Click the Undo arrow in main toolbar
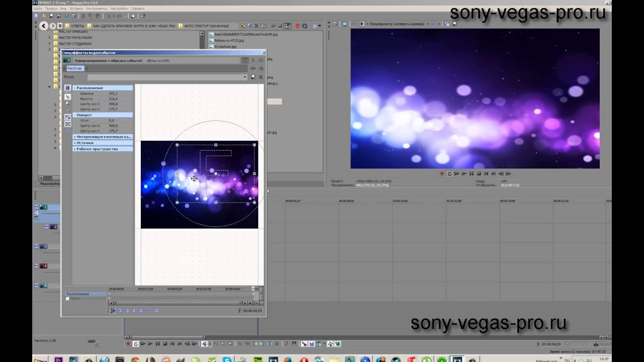Screen dimensions: 644x362 [x=108, y=16]
